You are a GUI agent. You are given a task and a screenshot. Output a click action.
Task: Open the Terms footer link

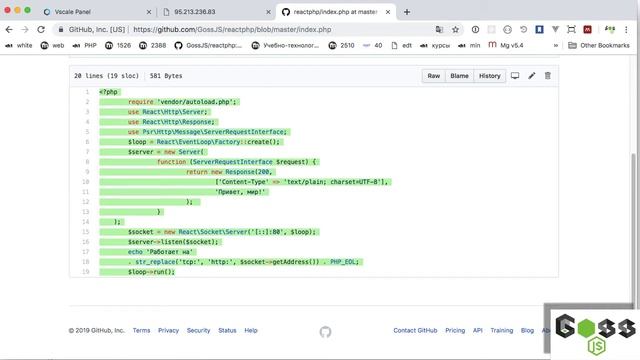(141, 330)
